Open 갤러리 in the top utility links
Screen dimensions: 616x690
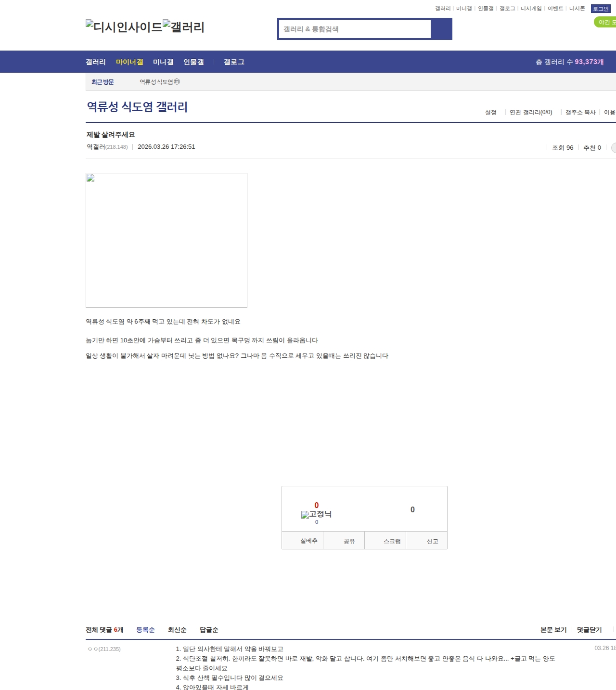coord(443,9)
